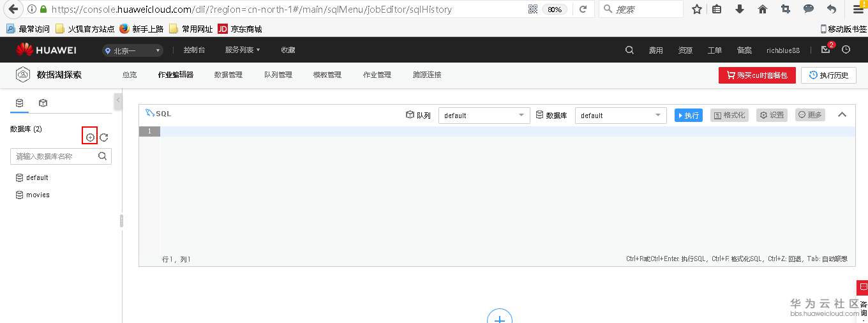Click into SQL editor line 1
868x323 pixels.
pyautogui.click(x=507, y=131)
